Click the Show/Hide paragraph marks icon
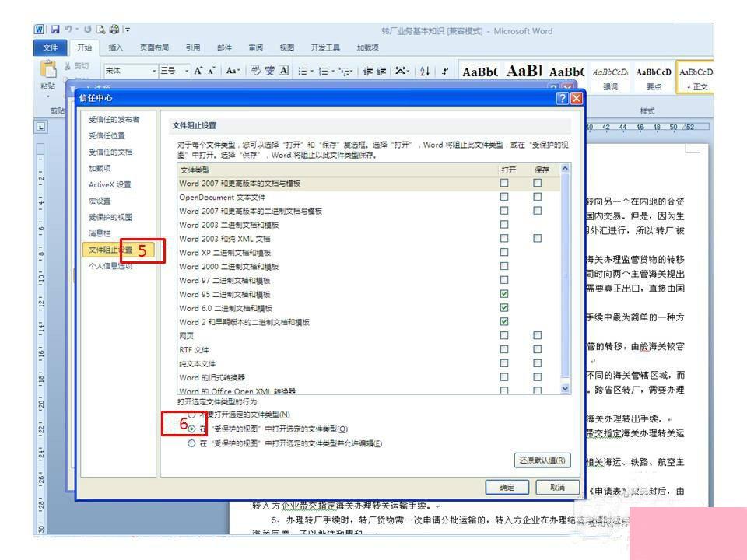The image size is (747, 560). point(445,72)
